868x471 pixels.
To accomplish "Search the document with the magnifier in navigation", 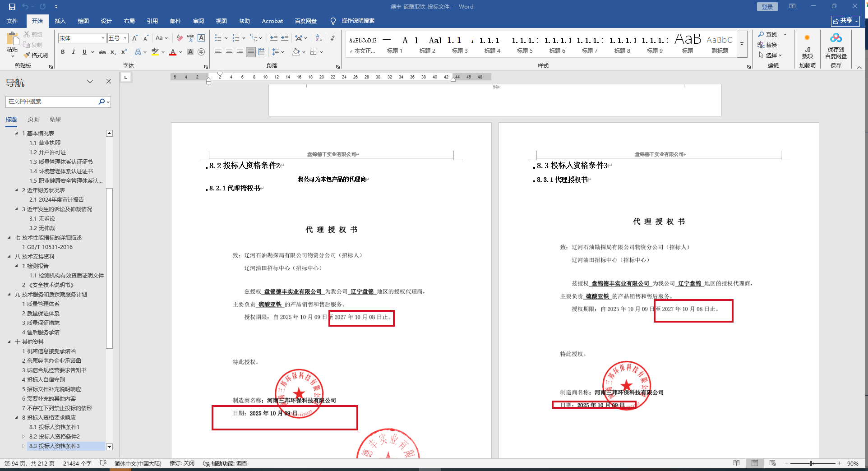I will pyautogui.click(x=102, y=102).
